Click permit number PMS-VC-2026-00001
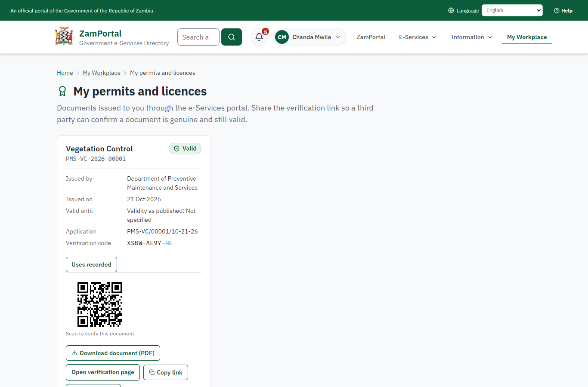This screenshot has width=588, height=387. point(96,159)
